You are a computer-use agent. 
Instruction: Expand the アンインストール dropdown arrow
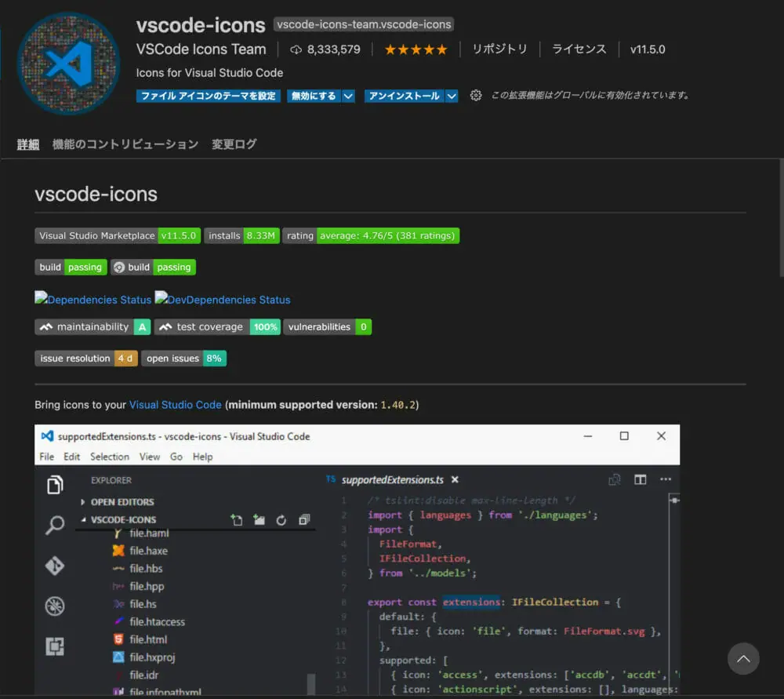point(452,96)
